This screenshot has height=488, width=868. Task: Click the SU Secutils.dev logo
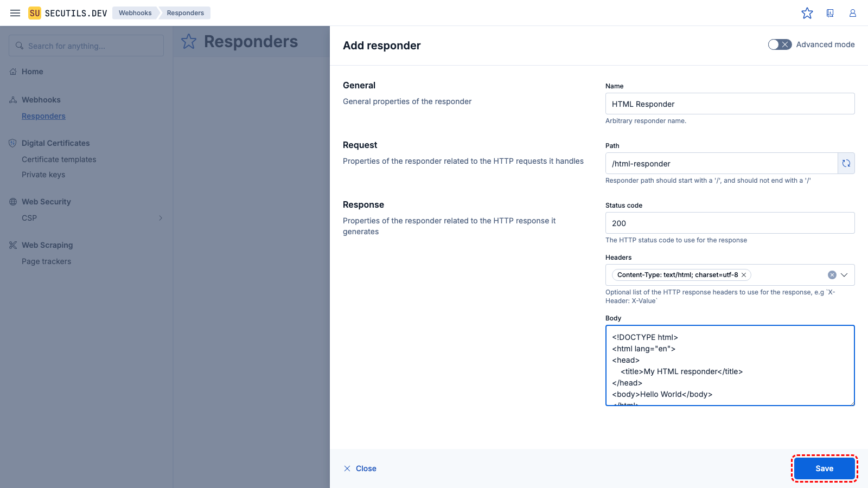[68, 13]
